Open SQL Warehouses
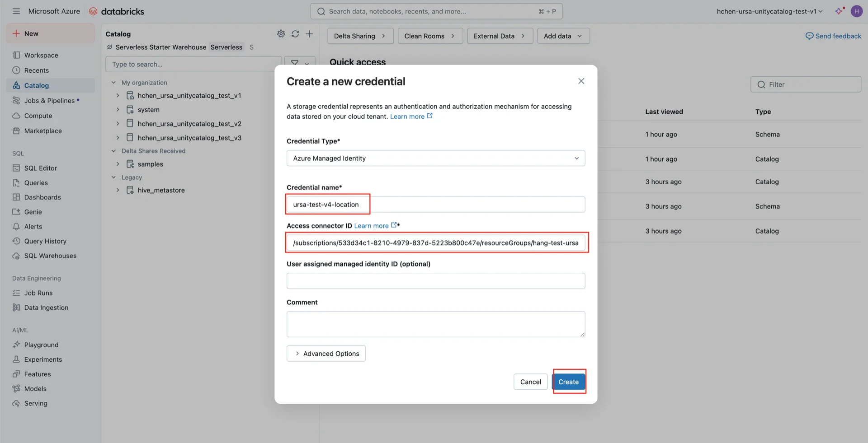 pyautogui.click(x=51, y=256)
